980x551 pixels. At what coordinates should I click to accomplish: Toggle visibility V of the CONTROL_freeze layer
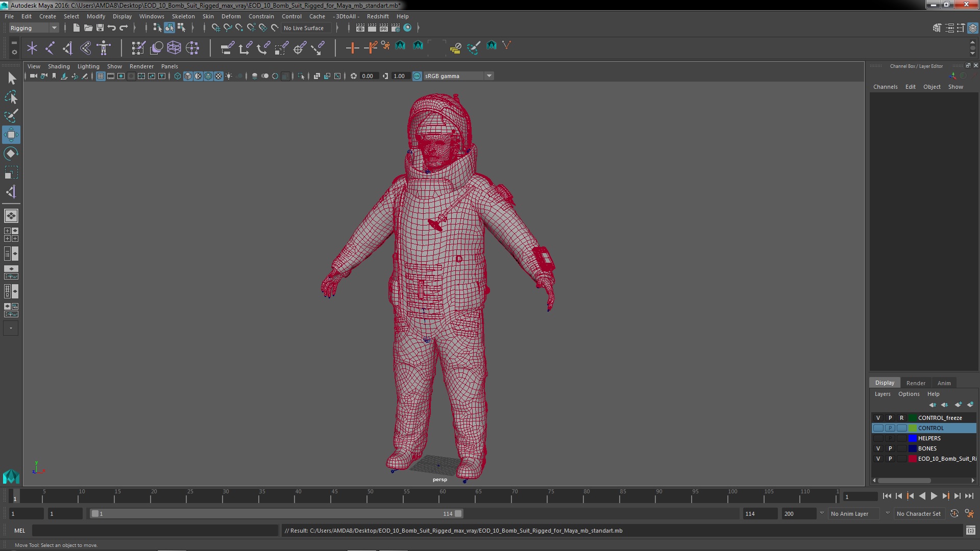878,418
